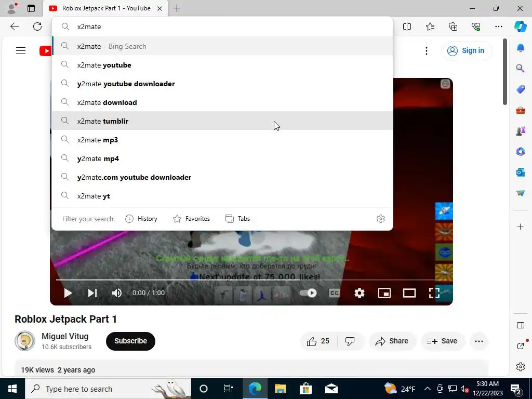This screenshot has height=399, width=532.
Task: Open YouTube settings three-dot menu
Action: (x=427, y=51)
